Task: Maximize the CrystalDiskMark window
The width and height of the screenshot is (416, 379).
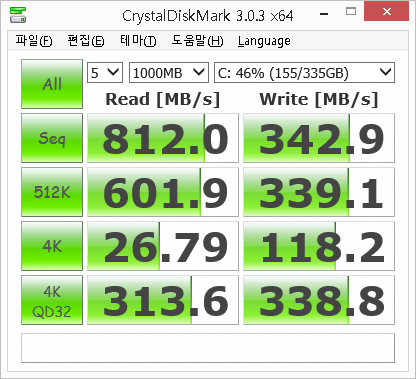Action: [x=351, y=12]
